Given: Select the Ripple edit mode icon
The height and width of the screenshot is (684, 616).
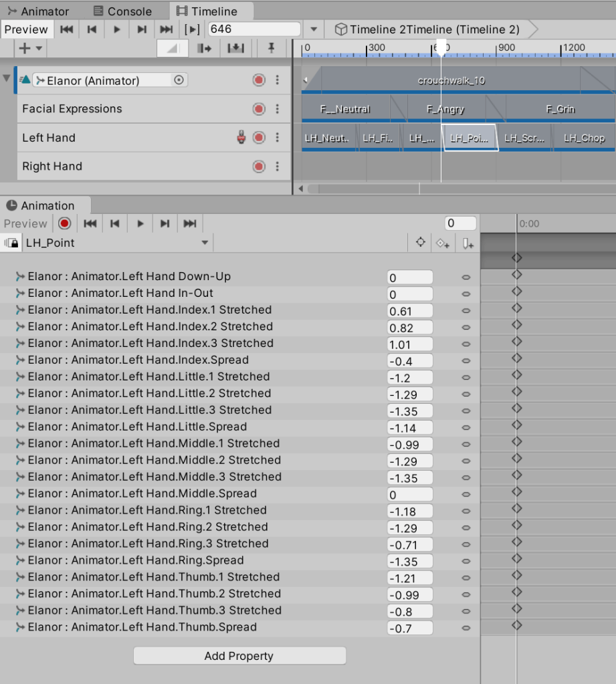Looking at the screenshot, I should (x=205, y=48).
